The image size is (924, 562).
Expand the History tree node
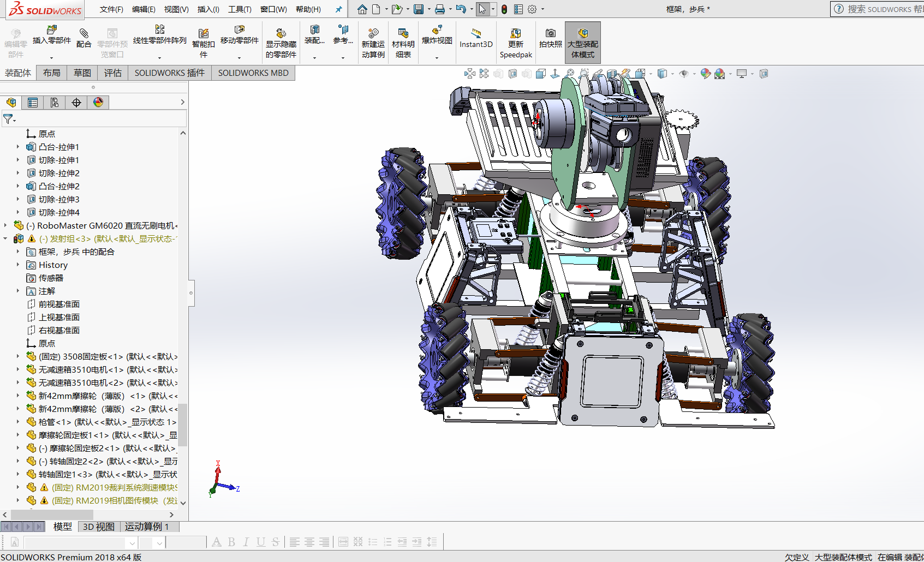(x=17, y=265)
